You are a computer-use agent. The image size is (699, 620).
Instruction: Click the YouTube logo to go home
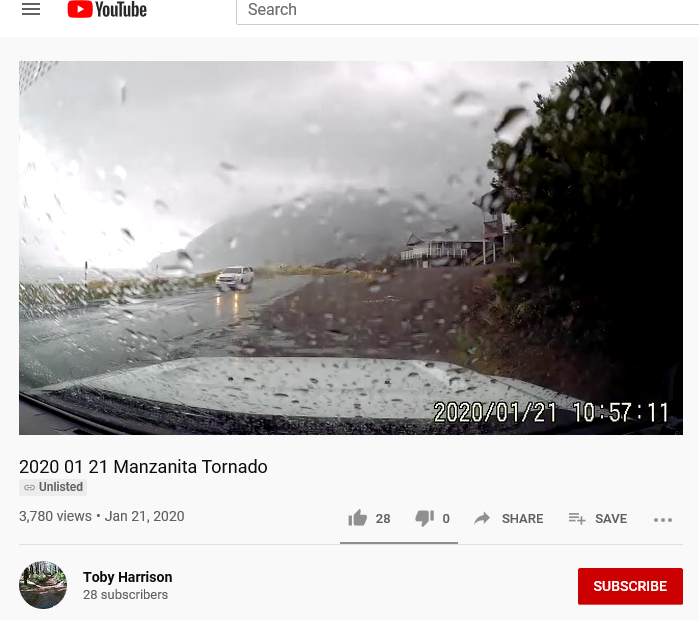click(x=107, y=9)
